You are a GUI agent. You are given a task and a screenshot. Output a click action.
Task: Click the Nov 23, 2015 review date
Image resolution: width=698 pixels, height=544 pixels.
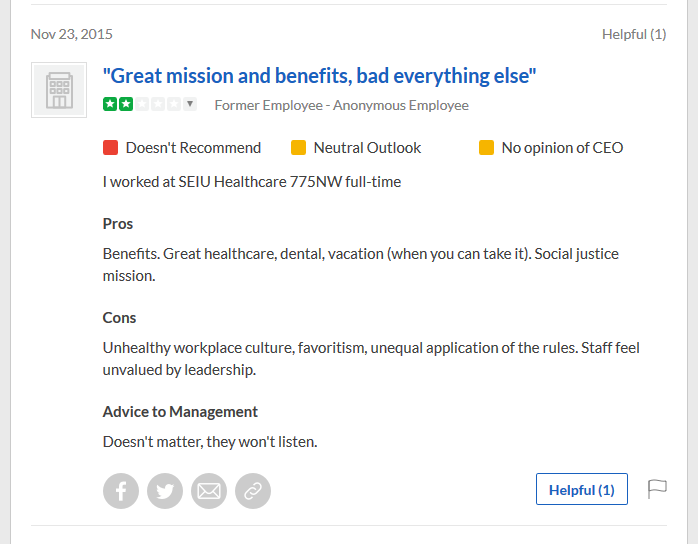[72, 34]
